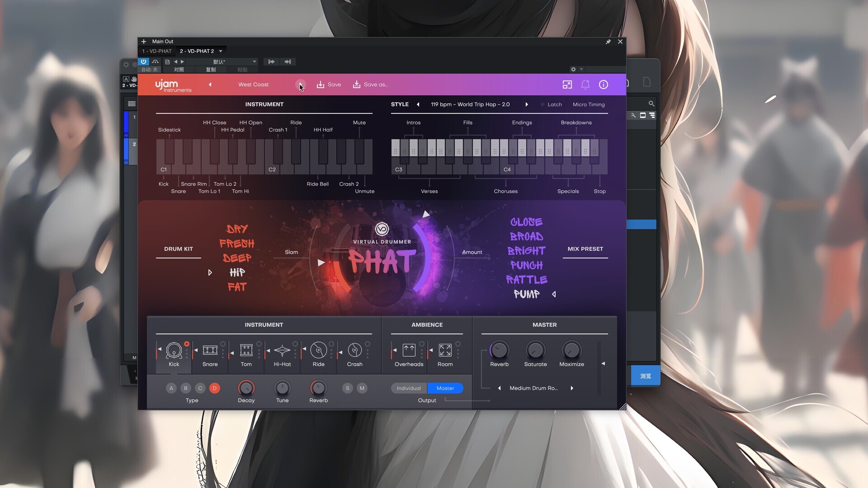Pin the plugin window with pin icon

tap(608, 42)
